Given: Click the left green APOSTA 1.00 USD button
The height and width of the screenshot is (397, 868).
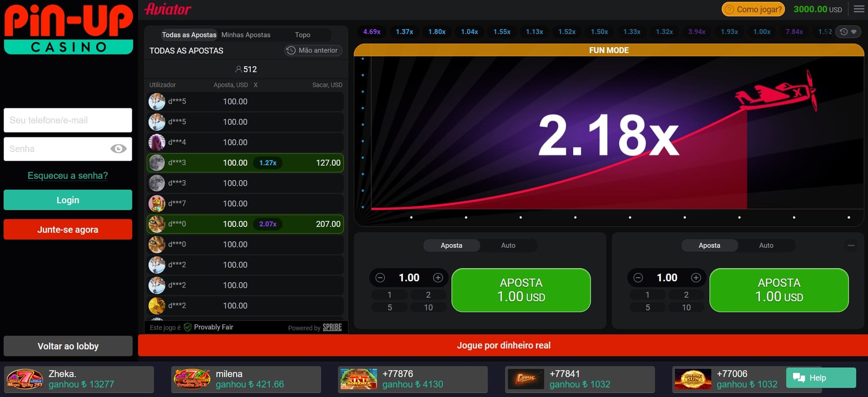Looking at the screenshot, I should click(x=521, y=290).
